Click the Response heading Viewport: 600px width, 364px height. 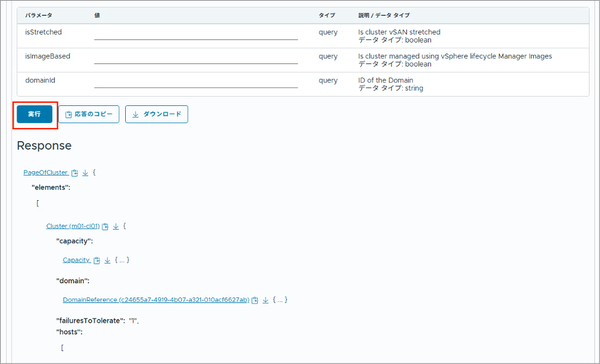pyautogui.click(x=44, y=146)
